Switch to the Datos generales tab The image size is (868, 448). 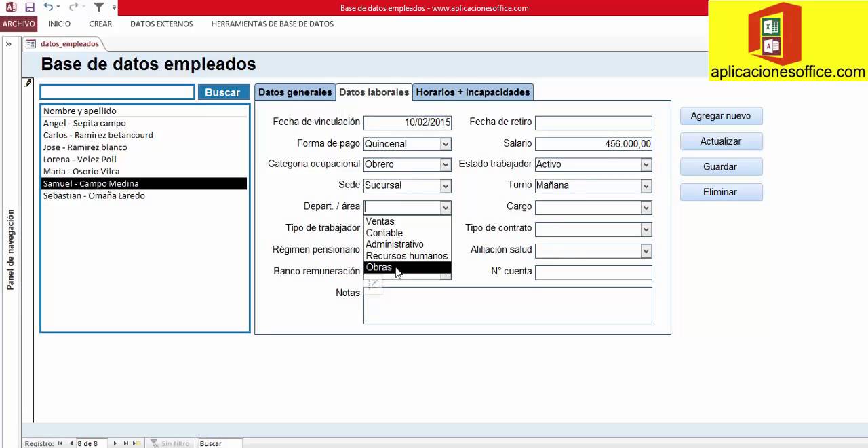pos(295,92)
